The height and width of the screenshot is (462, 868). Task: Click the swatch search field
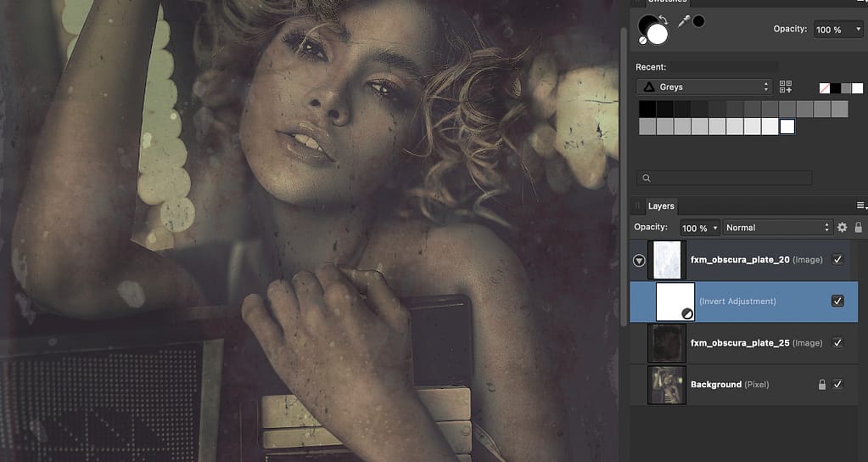(x=724, y=177)
